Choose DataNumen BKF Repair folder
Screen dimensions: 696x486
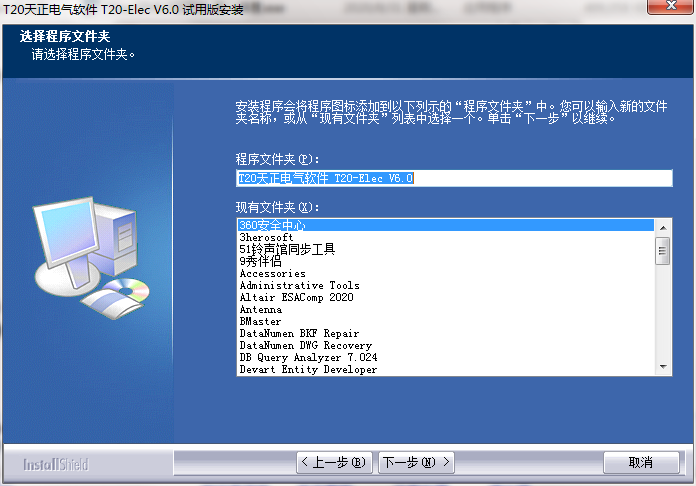pyautogui.click(x=445, y=333)
